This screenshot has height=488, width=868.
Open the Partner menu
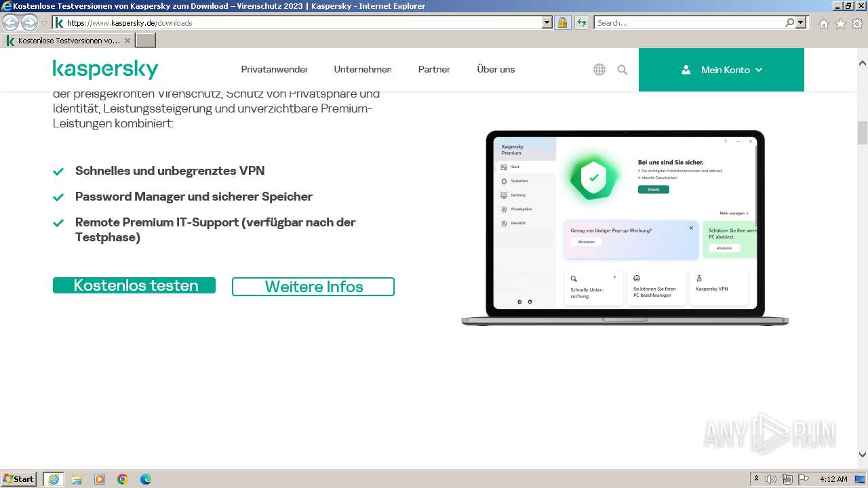434,69
